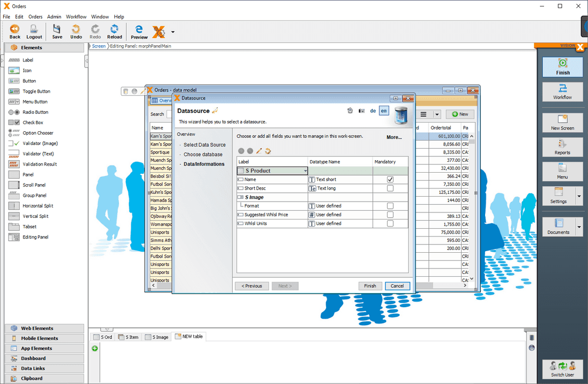588x384 pixels.
Task: Click the refresh icon above the field table
Action: (x=268, y=151)
